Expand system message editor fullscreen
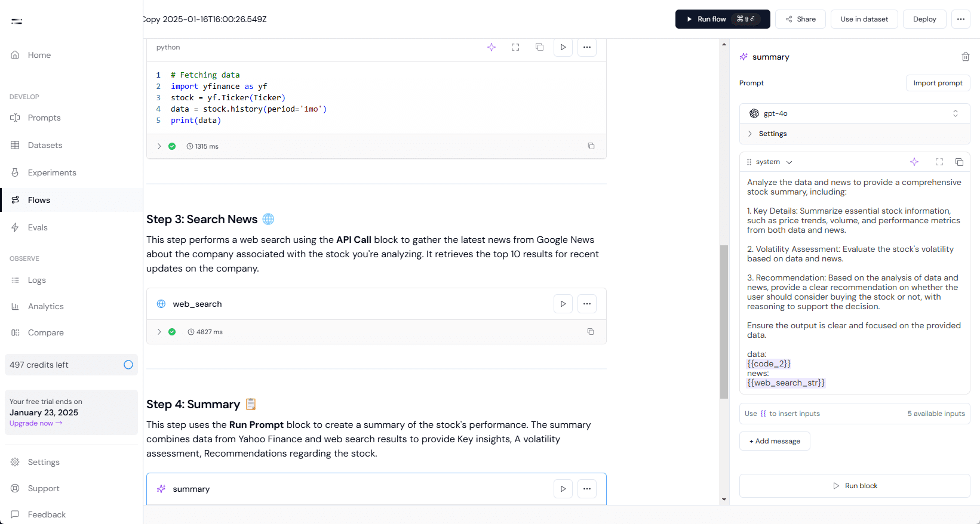 point(939,162)
